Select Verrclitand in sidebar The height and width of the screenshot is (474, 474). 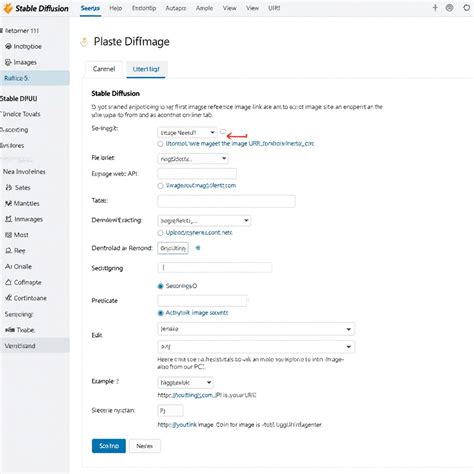[x=35, y=346]
